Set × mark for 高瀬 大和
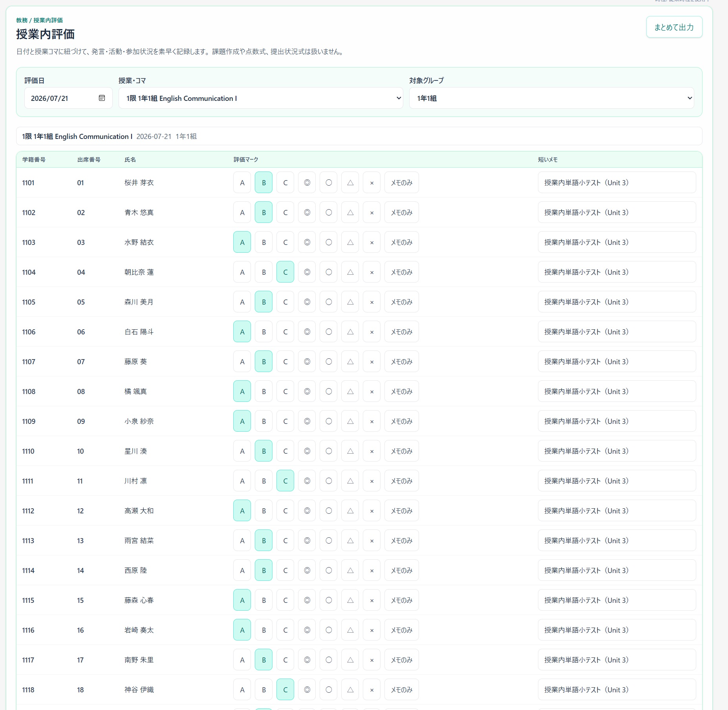This screenshot has height=710, width=728. (372, 511)
